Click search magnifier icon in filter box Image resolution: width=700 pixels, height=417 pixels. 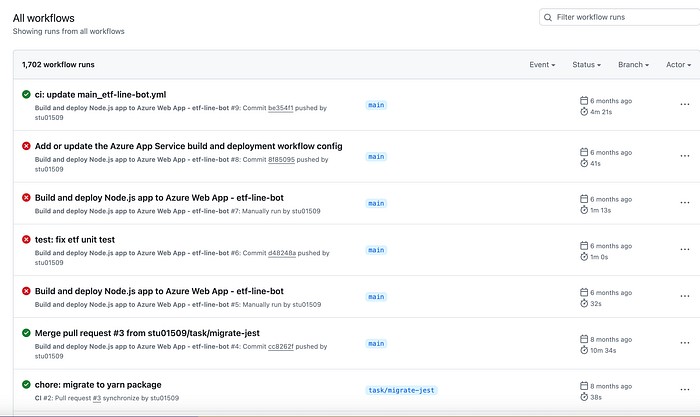click(548, 17)
